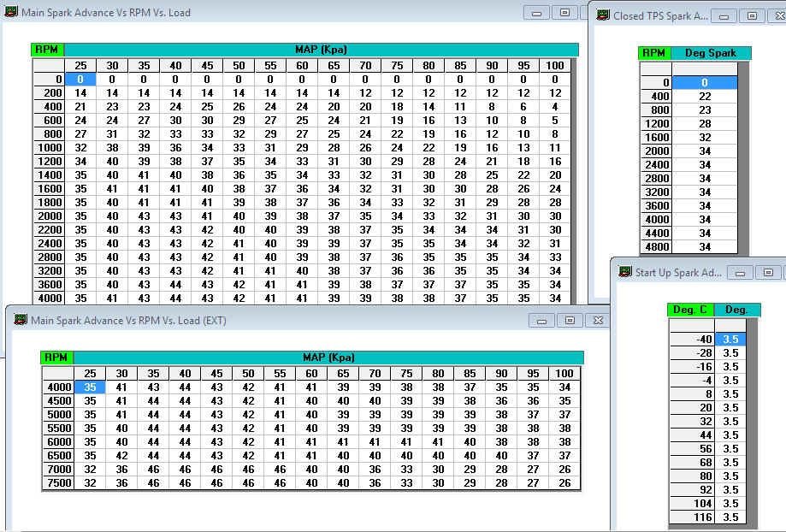Click the Deg Spark column header
Screen dimensions: 786x532
pyautogui.click(x=710, y=53)
